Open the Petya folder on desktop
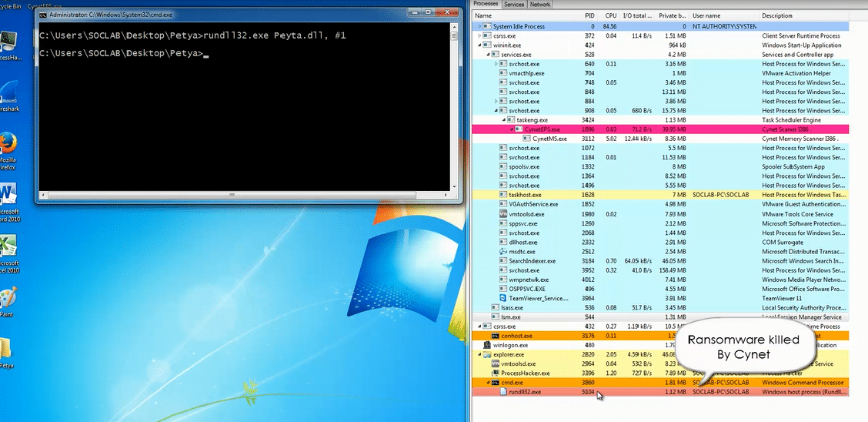The width and height of the screenshot is (868, 422). pyautogui.click(x=8, y=353)
